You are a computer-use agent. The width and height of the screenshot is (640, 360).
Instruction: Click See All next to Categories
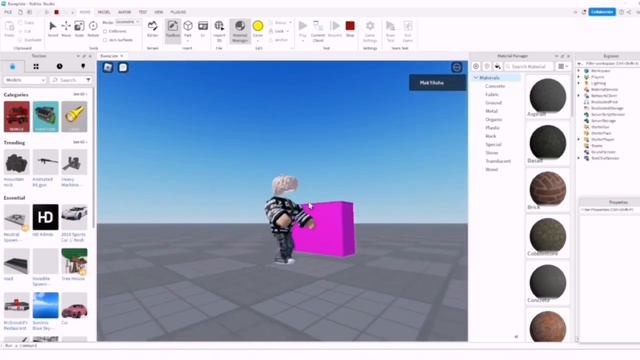coord(80,94)
